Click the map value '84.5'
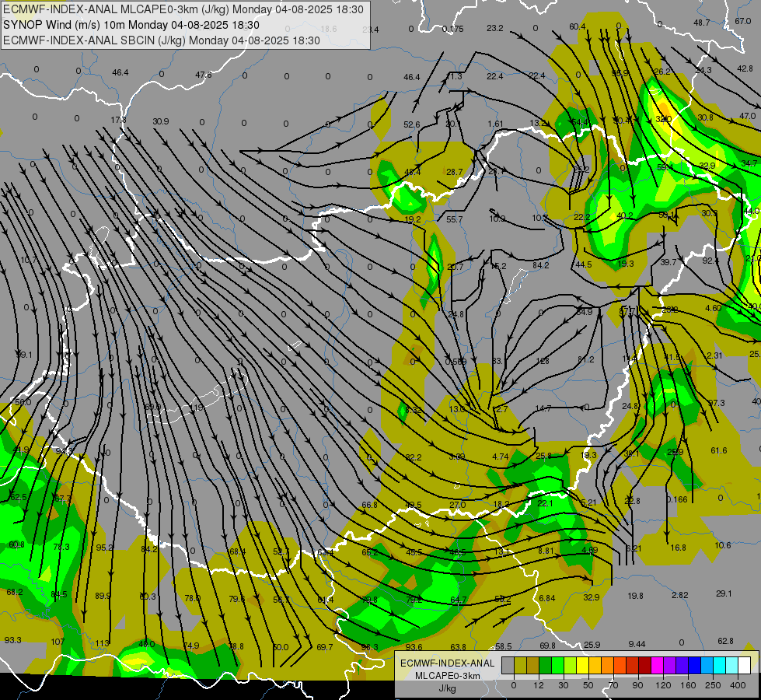 (59, 594)
